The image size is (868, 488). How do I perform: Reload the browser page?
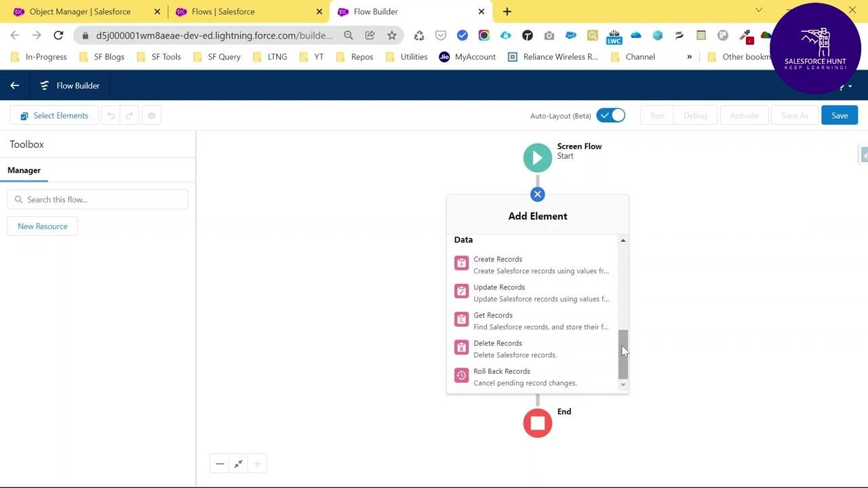coord(58,35)
